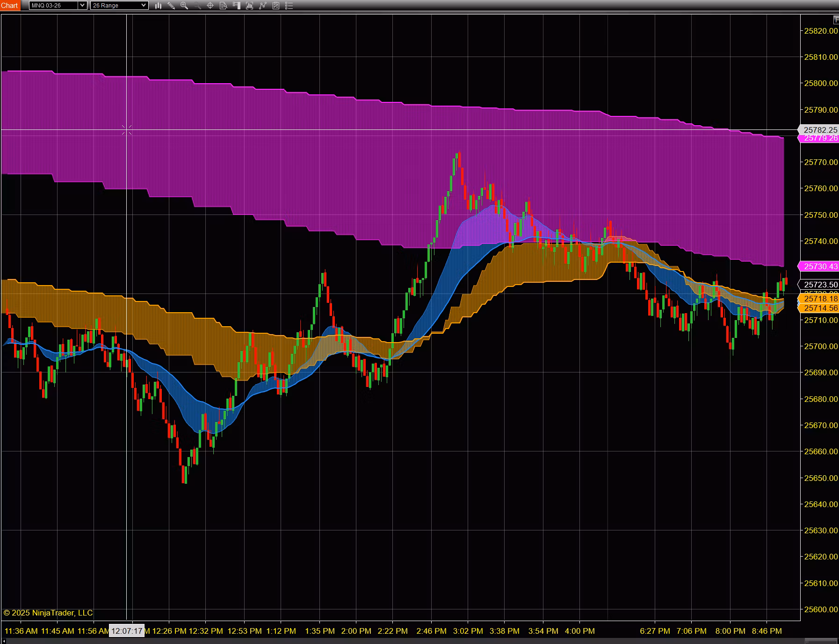The height and width of the screenshot is (644, 839).
Task: Click the 3:54 PM time axis label
Action: tap(543, 631)
